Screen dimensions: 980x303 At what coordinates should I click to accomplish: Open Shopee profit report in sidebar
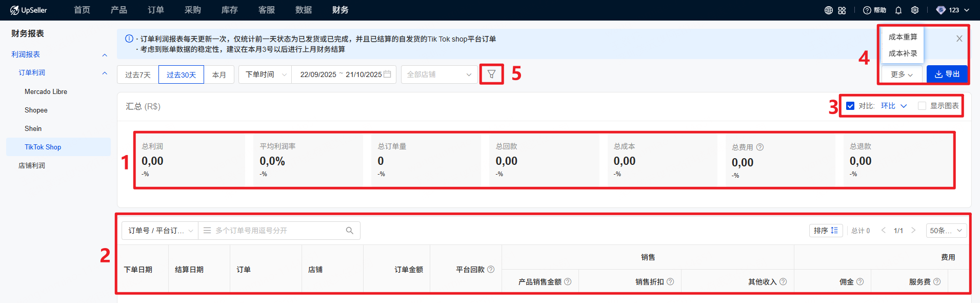36,110
